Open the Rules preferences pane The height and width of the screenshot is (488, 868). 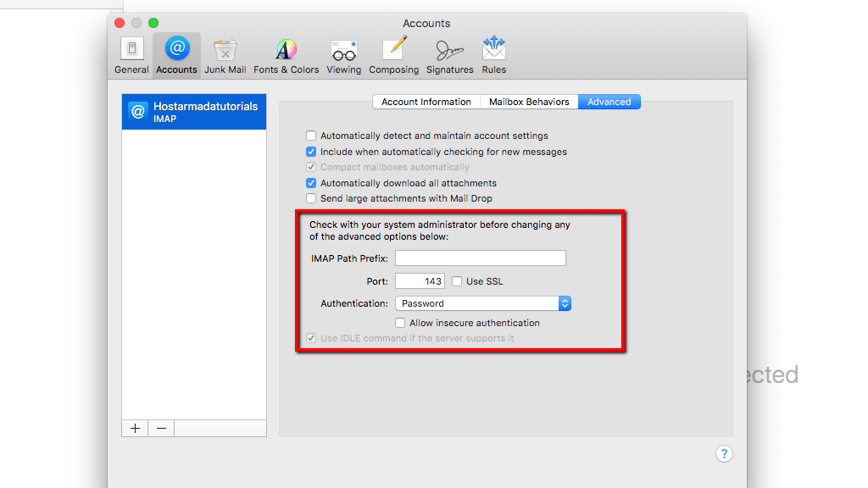pyautogui.click(x=494, y=55)
